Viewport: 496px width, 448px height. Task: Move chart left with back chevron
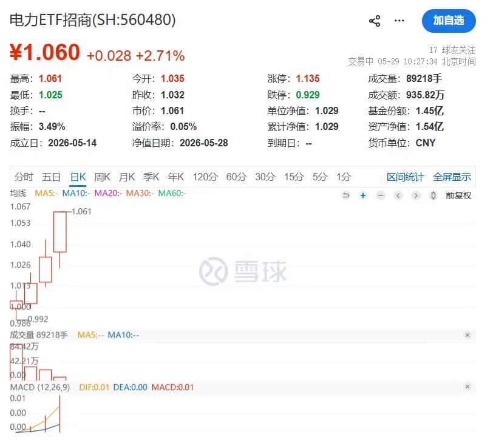[398, 195]
